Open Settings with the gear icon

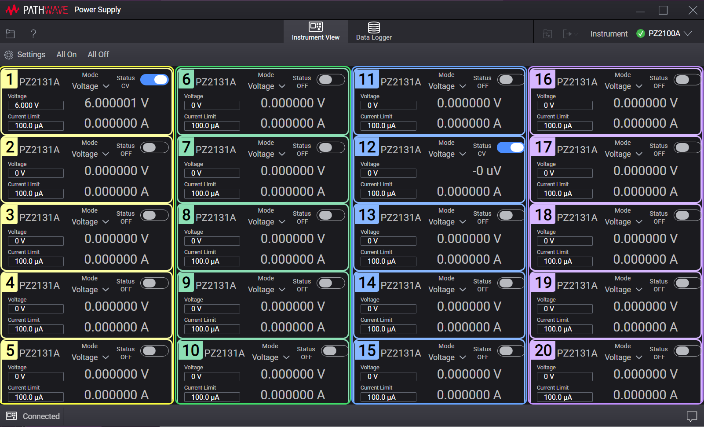click(10, 54)
